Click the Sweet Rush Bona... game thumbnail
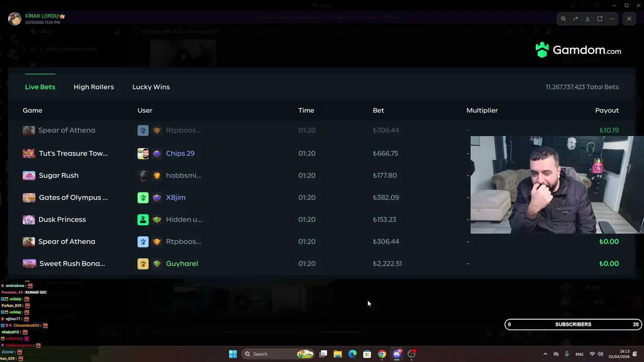644x362 pixels. (x=29, y=263)
